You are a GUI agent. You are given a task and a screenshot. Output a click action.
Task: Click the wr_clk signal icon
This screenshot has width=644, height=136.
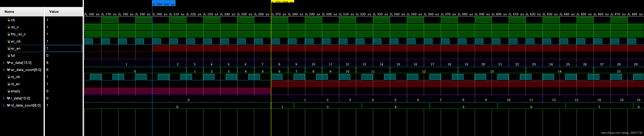[x=8, y=41]
